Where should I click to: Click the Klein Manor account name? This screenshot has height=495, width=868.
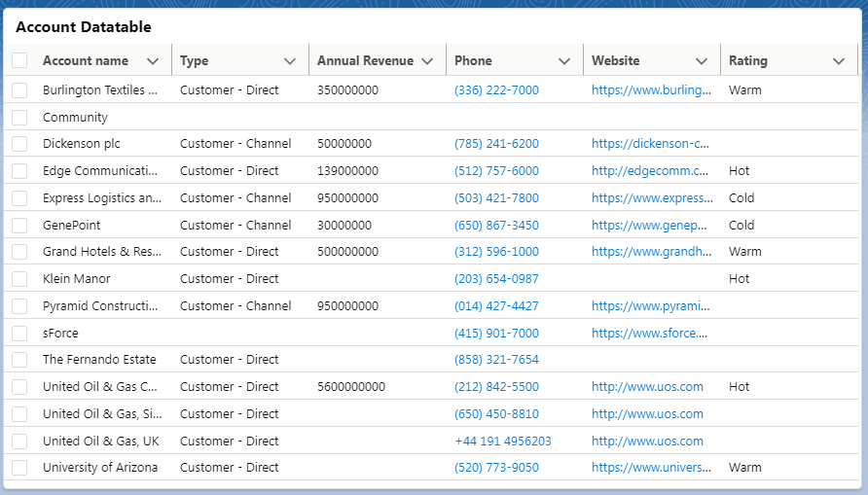77,279
